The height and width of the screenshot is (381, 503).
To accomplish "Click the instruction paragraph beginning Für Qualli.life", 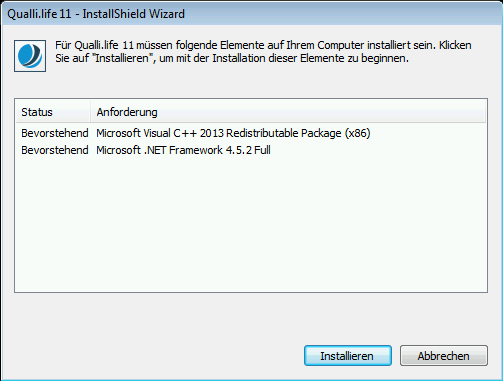I will [x=263, y=52].
